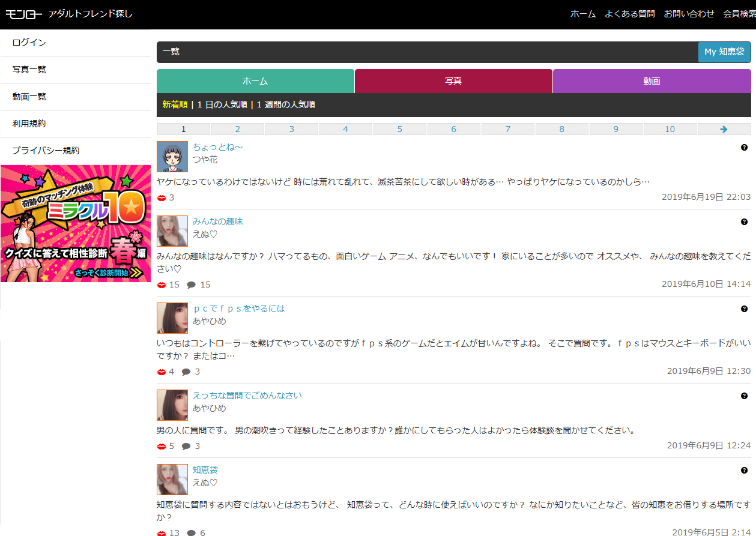Image resolution: width=756 pixels, height=536 pixels.
Task: Click the lips like icon on みんなの趣味 post
Action: pyautogui.click(x=162, y=285)
